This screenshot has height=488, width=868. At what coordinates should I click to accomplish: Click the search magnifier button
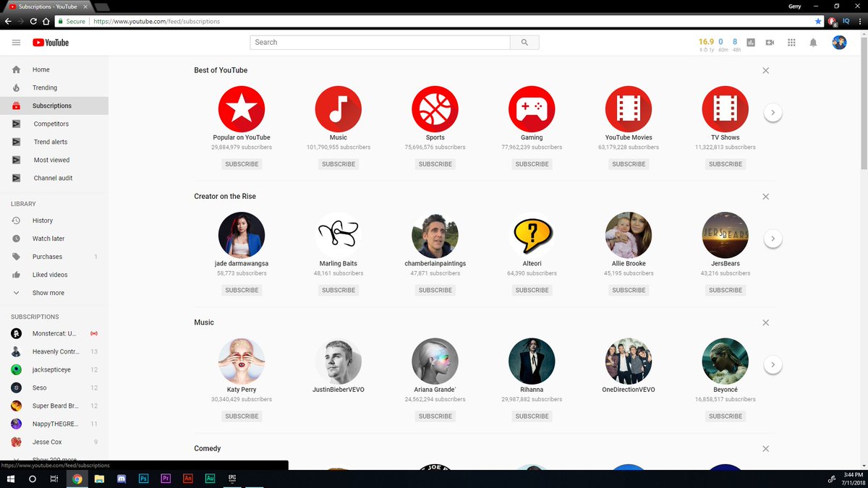[x=524, y=43]
